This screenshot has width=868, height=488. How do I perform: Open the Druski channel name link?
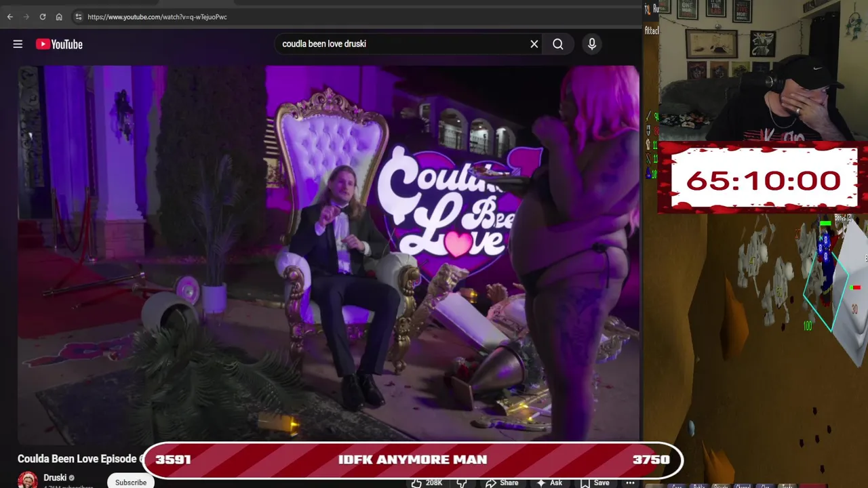[x=55, y=478]
